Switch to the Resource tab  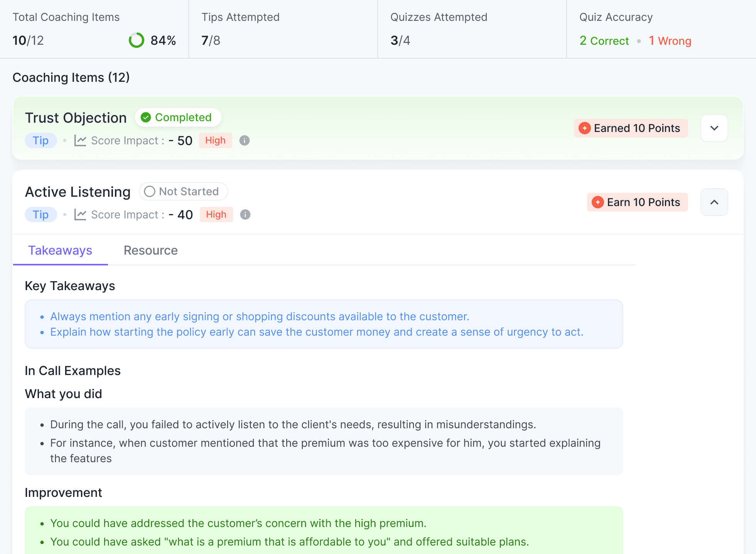tap(150, 250)
